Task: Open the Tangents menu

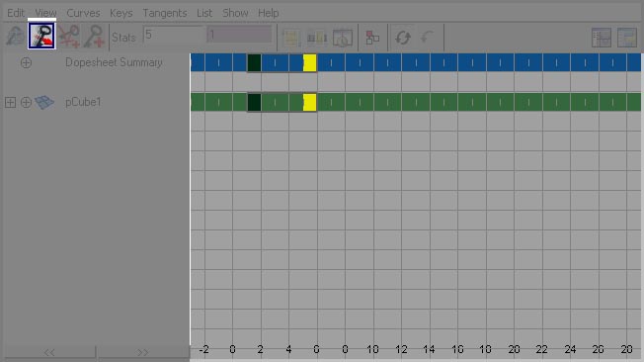Action: 165,13
